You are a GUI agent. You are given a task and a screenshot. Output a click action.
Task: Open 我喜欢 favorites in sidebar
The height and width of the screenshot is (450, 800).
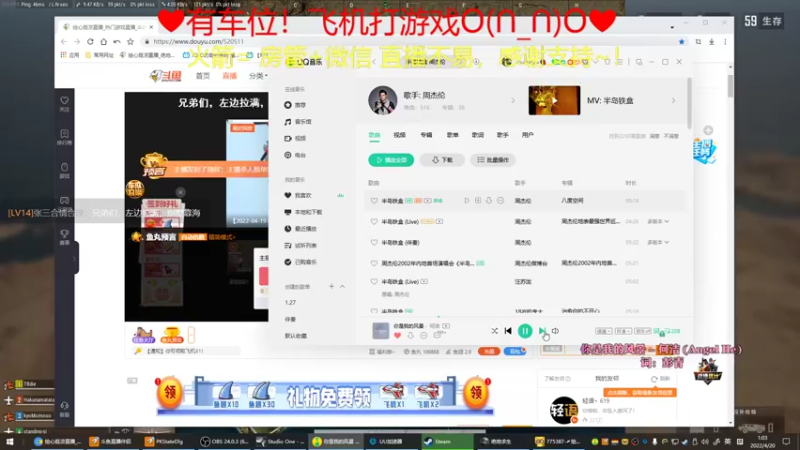298,195
